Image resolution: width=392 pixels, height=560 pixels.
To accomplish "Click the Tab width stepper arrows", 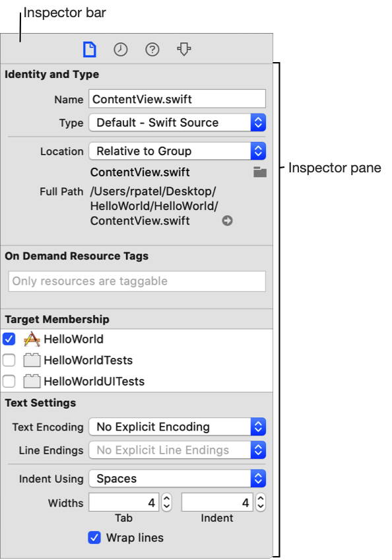I will click(167, 503).
